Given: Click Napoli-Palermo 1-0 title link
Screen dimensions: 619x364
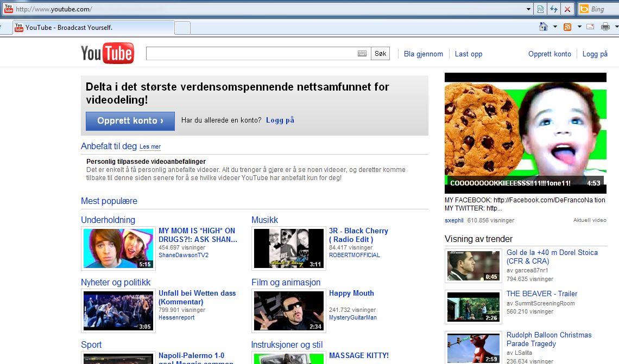Looking at the screenshot, I should 196,359.
